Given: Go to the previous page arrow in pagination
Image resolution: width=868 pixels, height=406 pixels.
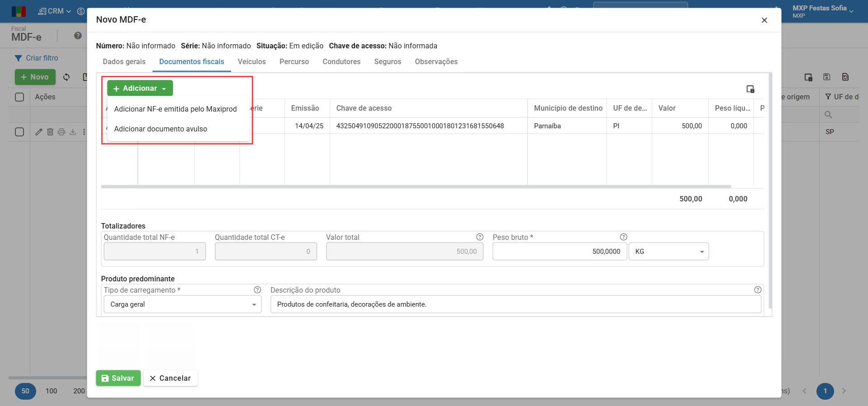Looking at the screenshot, I should (x=804, y=391).
